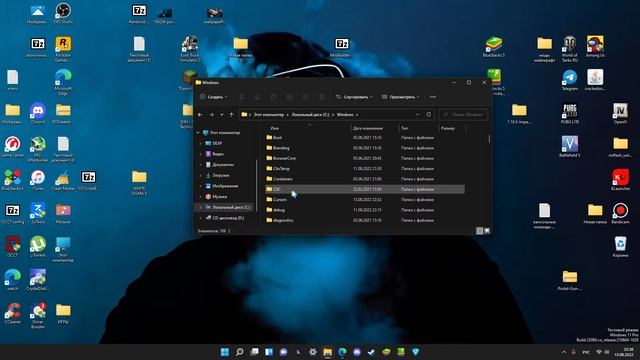Collapse Этот компьютер in the navigation pane
This screenshot has height=360, width=640.
(x=198, y=133)
